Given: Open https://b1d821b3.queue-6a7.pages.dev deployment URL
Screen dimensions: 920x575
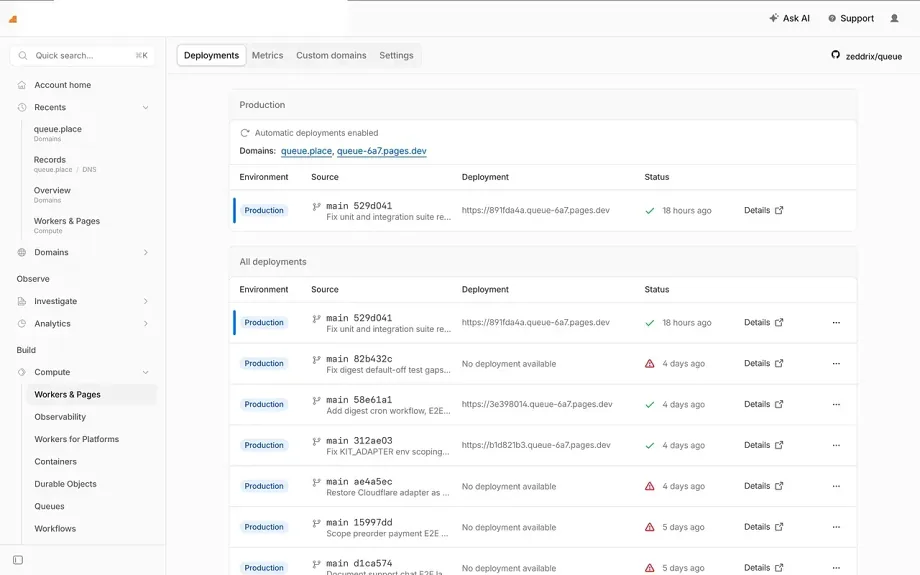Looking at the screenshot, I should click(x=536, y=445).
